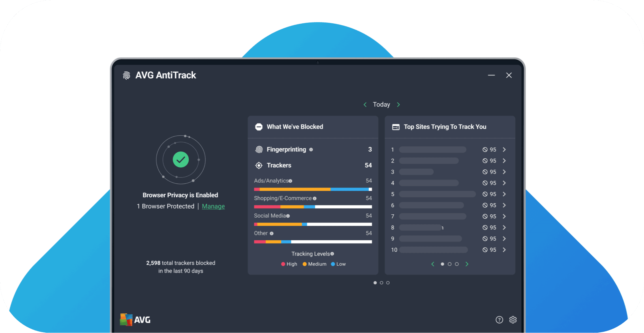Viewport: 644px width, 333px height.
Task: Go to the next day after Today
Action: pyautogui.click(x=398, y=105)
